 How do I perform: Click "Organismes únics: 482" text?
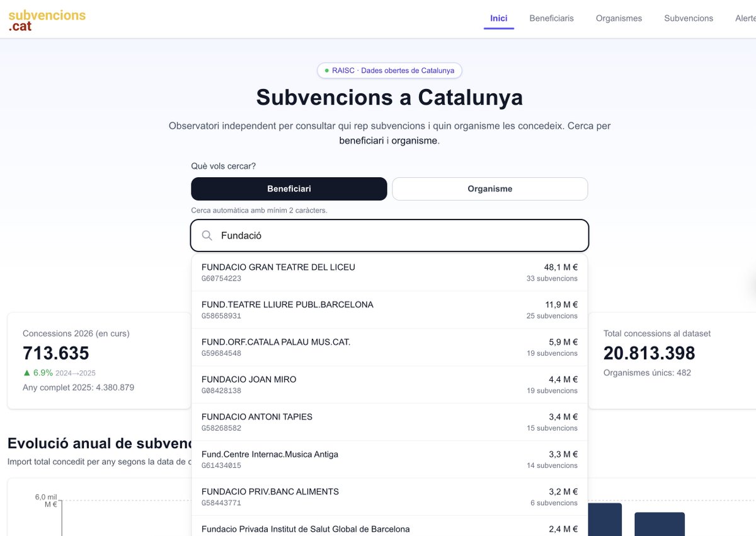click(647, 373)
